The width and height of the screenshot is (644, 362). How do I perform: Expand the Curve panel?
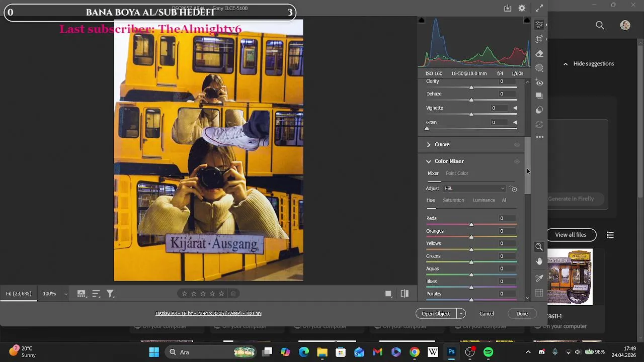(429, 145)
